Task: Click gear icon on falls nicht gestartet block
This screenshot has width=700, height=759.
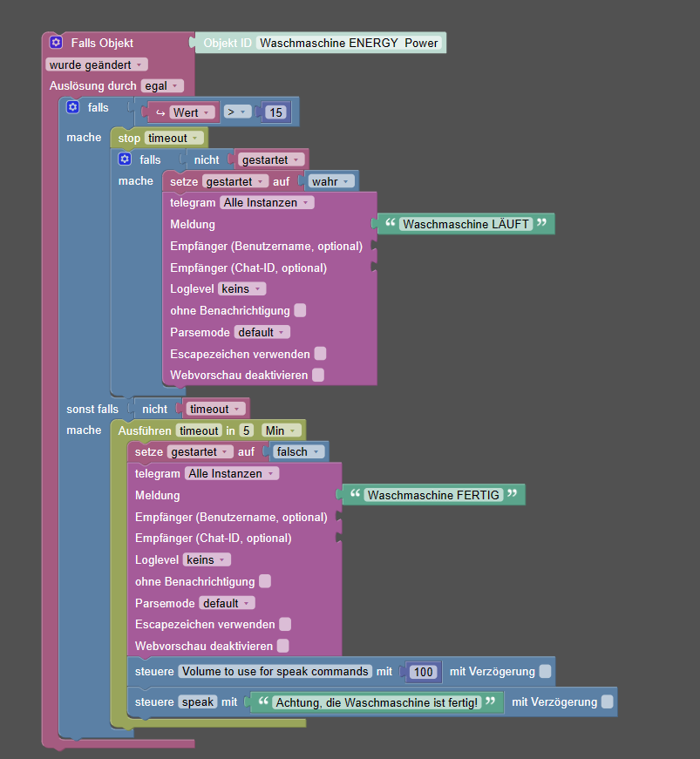Action: click(x=125, y=159)
